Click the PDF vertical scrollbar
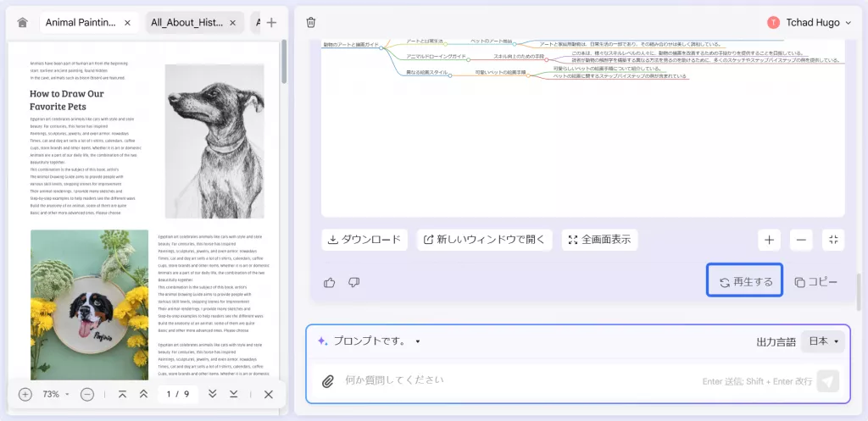 pyautogui.click(x=285, y=61)
